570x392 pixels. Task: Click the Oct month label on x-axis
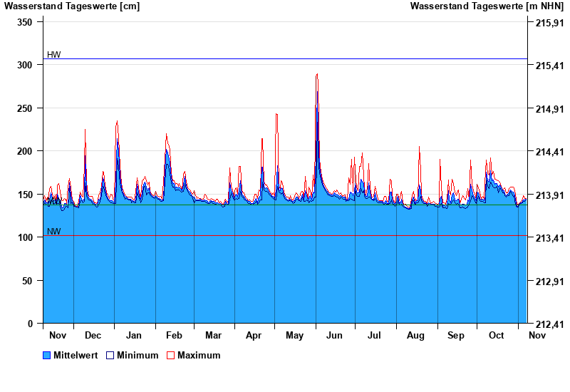coord(496,335)
